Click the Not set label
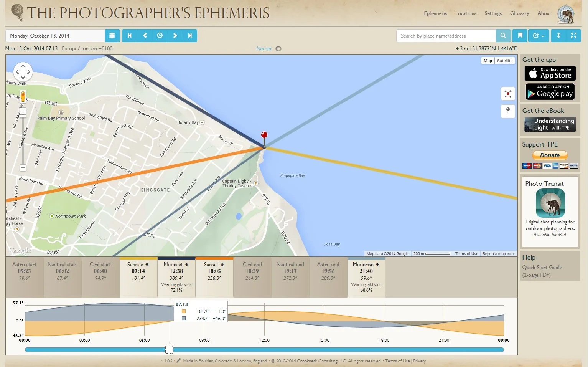The height and width of the screenshot is (367, 588). pyautogui.click(x=264, y=49)
